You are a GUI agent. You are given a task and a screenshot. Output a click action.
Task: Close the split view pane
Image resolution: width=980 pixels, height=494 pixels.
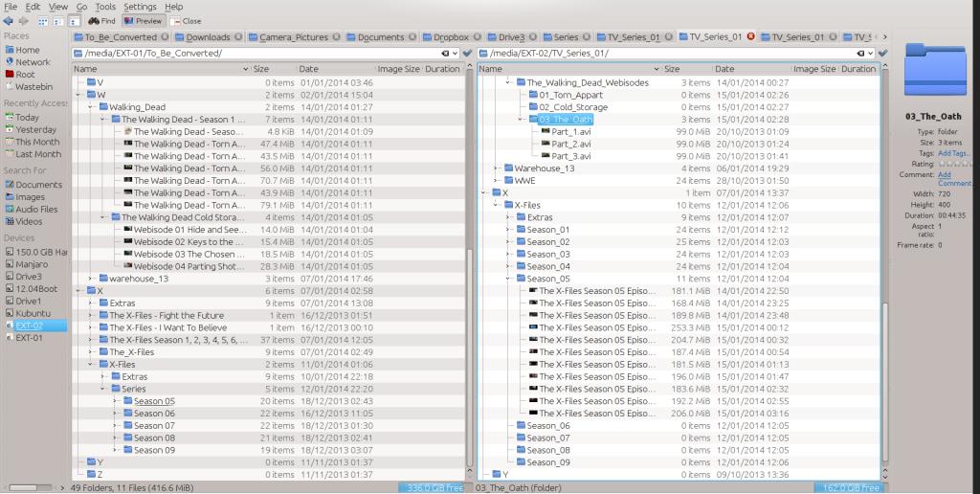tap(186, 20)
